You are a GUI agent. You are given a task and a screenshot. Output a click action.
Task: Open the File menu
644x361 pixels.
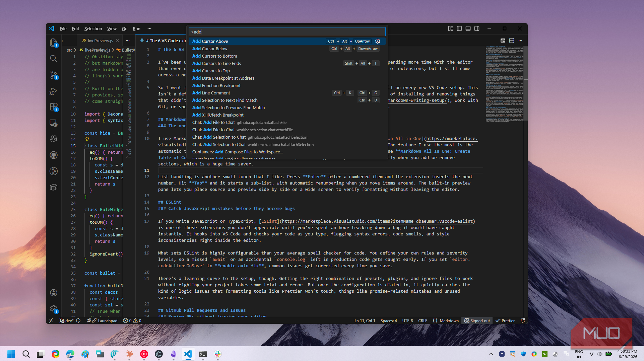[x=63, y=28]
